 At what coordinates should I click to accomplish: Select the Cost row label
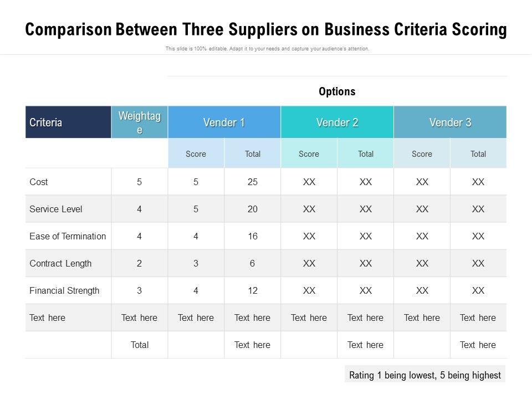click(x=39, y=182)
